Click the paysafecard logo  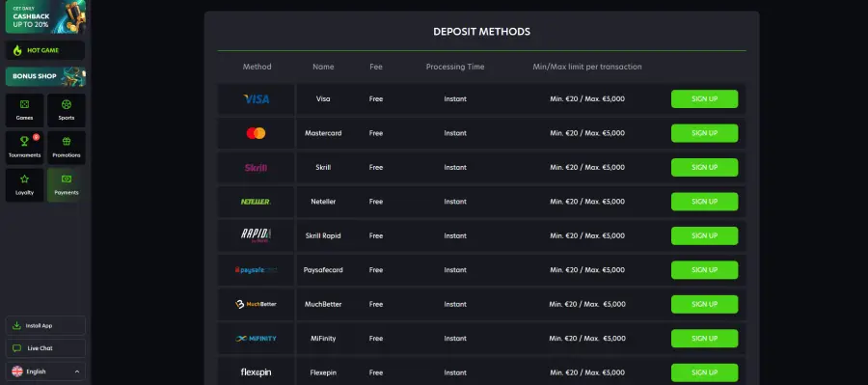click(x=256, y=270)
